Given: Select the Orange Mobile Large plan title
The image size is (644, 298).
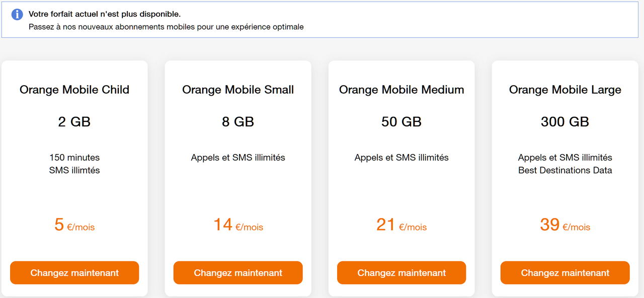Looking at the screenshot, I should [565, 90].
